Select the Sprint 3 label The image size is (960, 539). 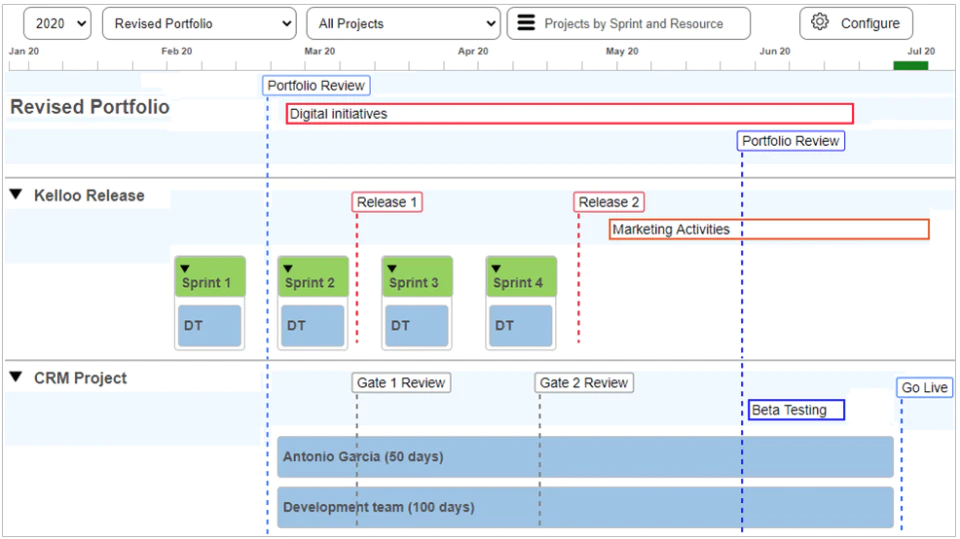(x=414, y=283)
